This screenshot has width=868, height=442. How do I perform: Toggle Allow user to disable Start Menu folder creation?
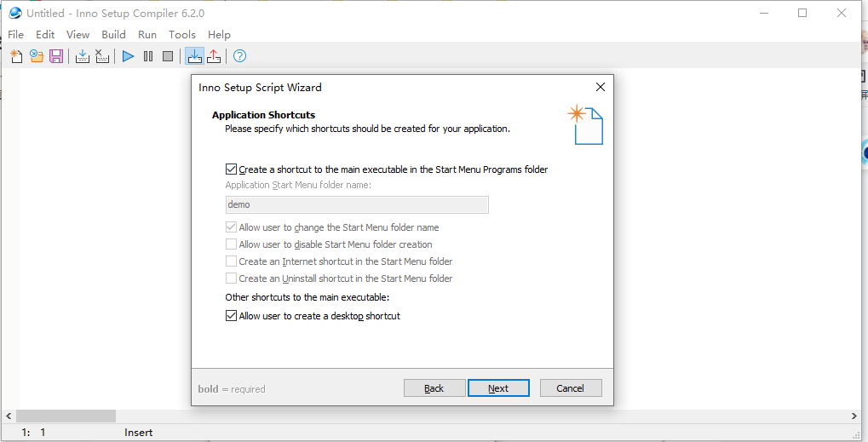coord(329,244)
